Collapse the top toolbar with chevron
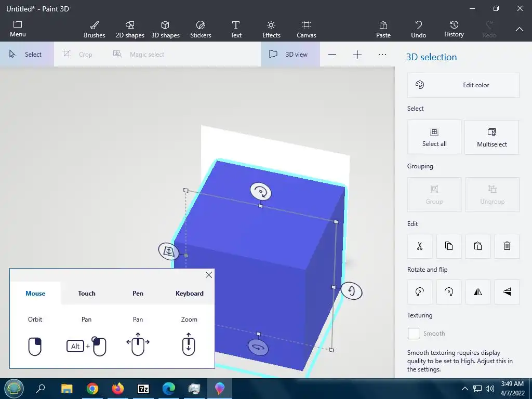Viewport: 532px width, 399px height. (x=519, y=29)
